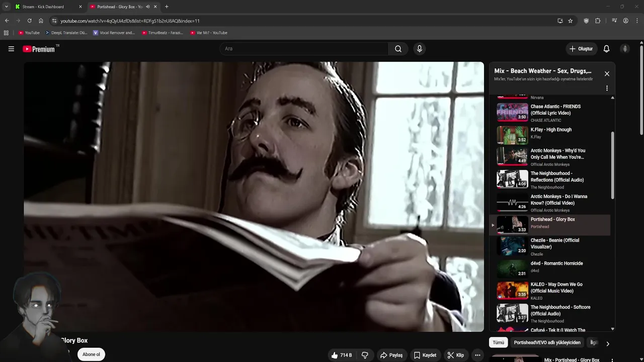Click playlist panel scrollbar down arrow
Screen dimensions: 644x362
pyautogui.click(x=612, y=329)
